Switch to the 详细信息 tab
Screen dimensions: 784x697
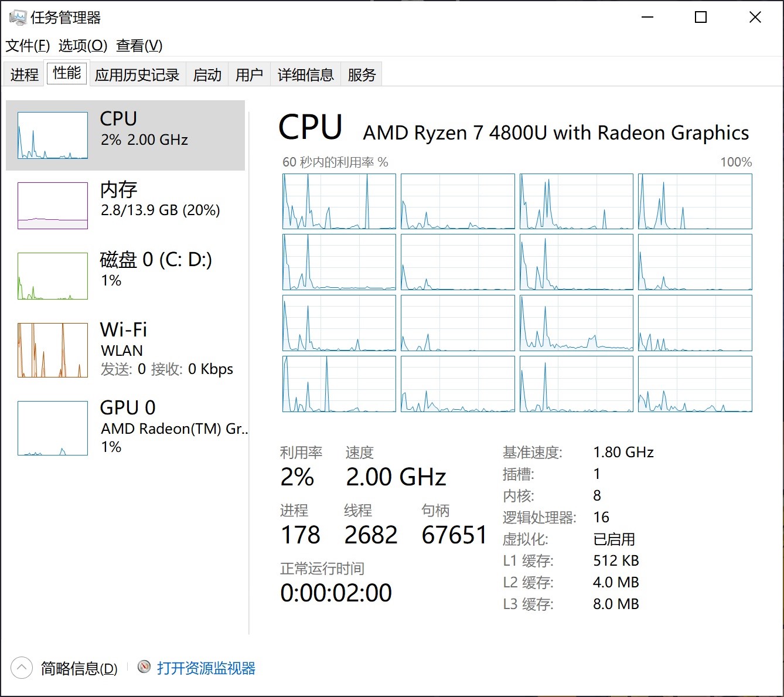point(305,74)
